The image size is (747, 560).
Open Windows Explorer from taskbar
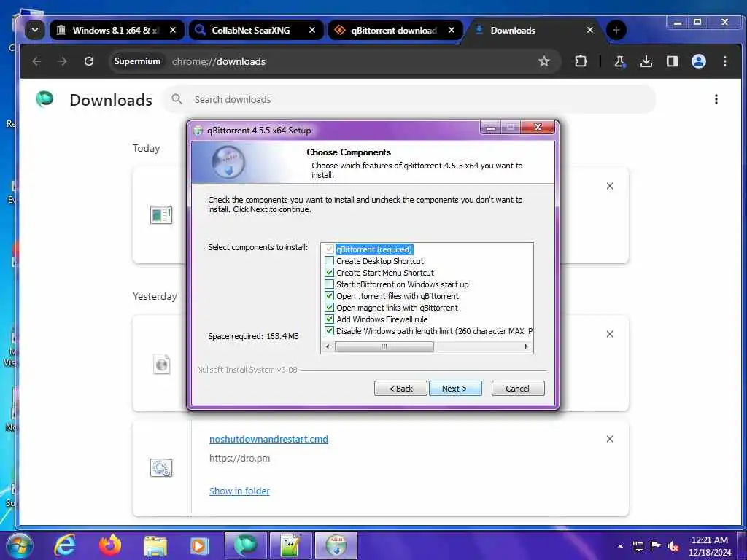(155, 546)
